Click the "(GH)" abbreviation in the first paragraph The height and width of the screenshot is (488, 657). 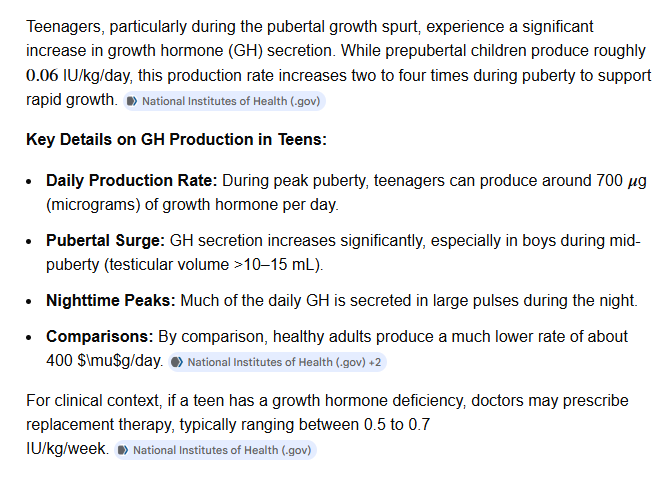tap(246, 51)
